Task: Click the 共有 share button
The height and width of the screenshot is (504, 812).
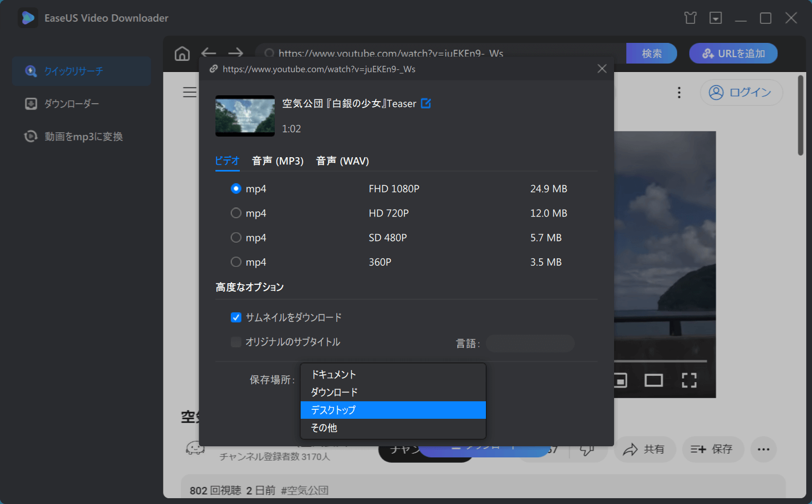Action: 644,449
